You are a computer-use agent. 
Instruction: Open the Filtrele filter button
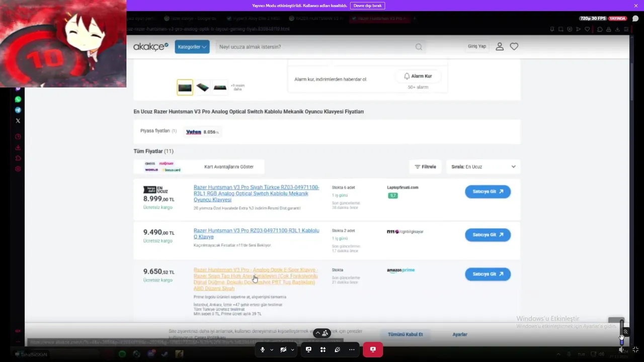coord(426,166)
